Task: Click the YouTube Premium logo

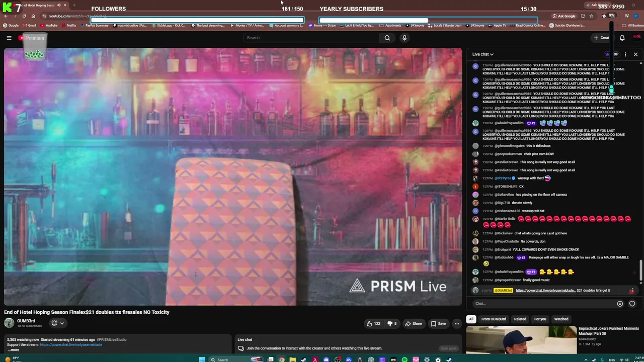Action: click(x=31, y=38)
